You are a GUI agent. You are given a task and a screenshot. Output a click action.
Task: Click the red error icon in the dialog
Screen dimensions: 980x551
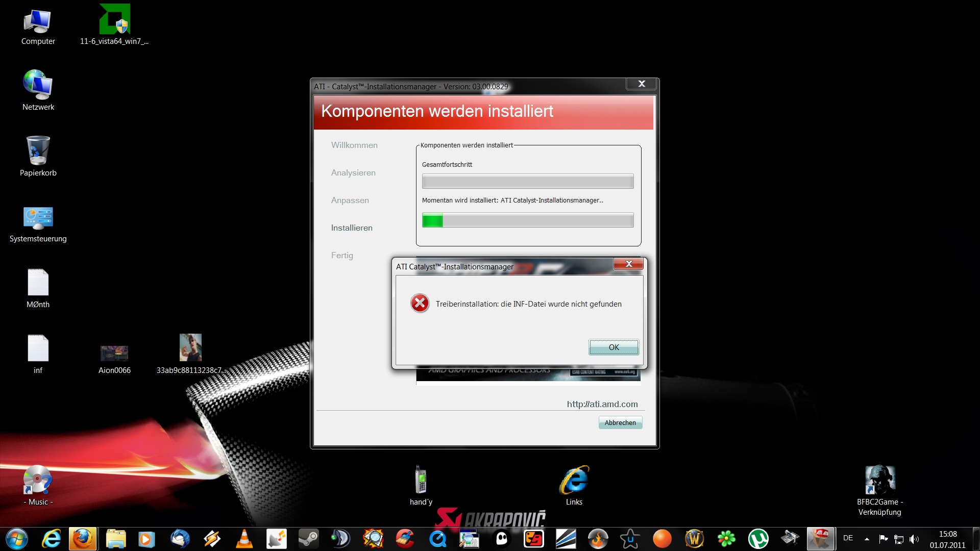[420, 304]
